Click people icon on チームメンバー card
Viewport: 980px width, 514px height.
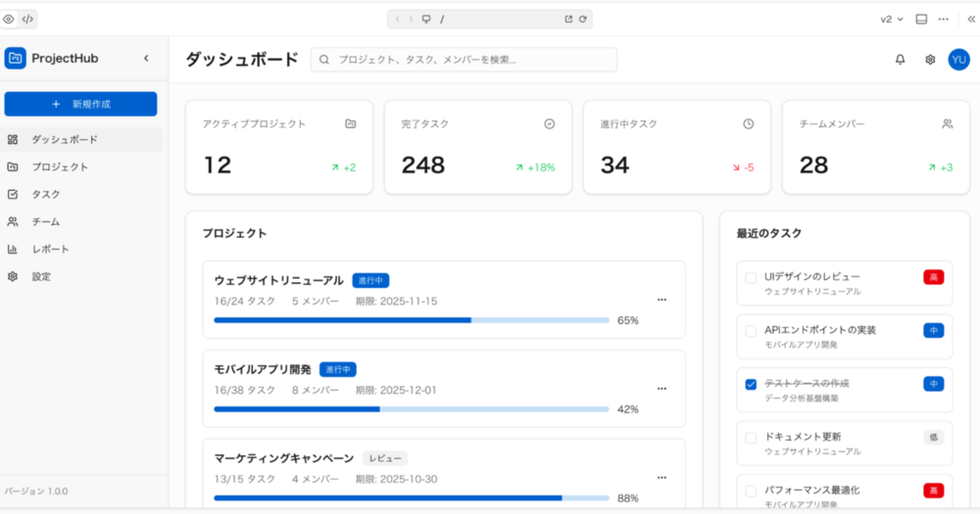[x=948, y=123]
